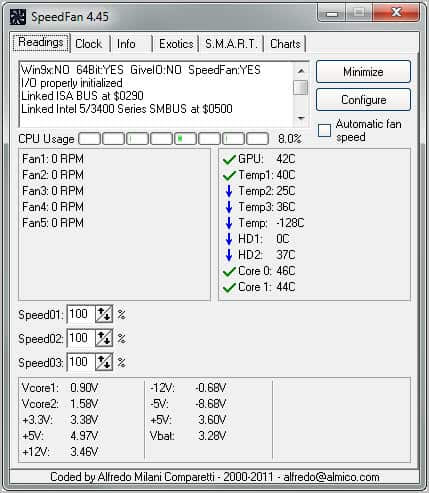
Task: Click the +3.3V 3.38V reading
Action: (x=60, y=420)
